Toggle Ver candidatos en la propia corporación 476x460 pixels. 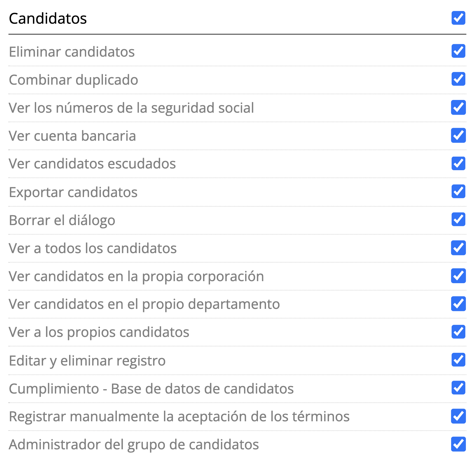[x=458, y=276]
